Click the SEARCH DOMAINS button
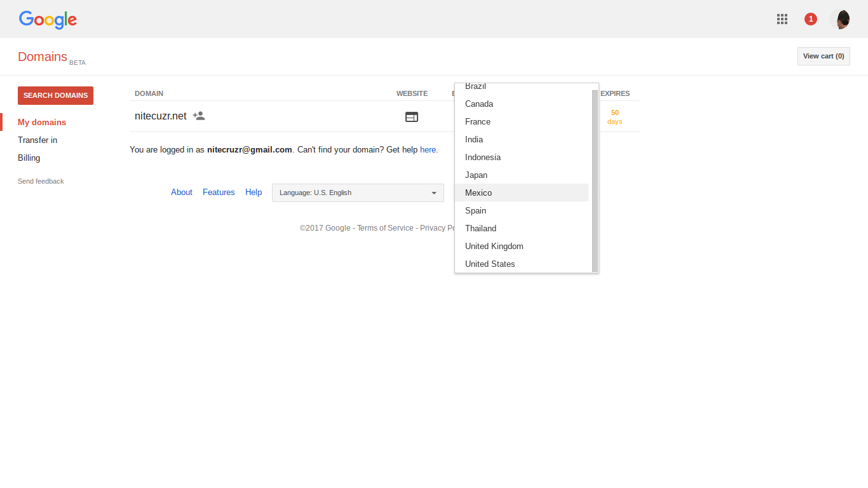This screenshot has width=868, height=488. [55, 95]
